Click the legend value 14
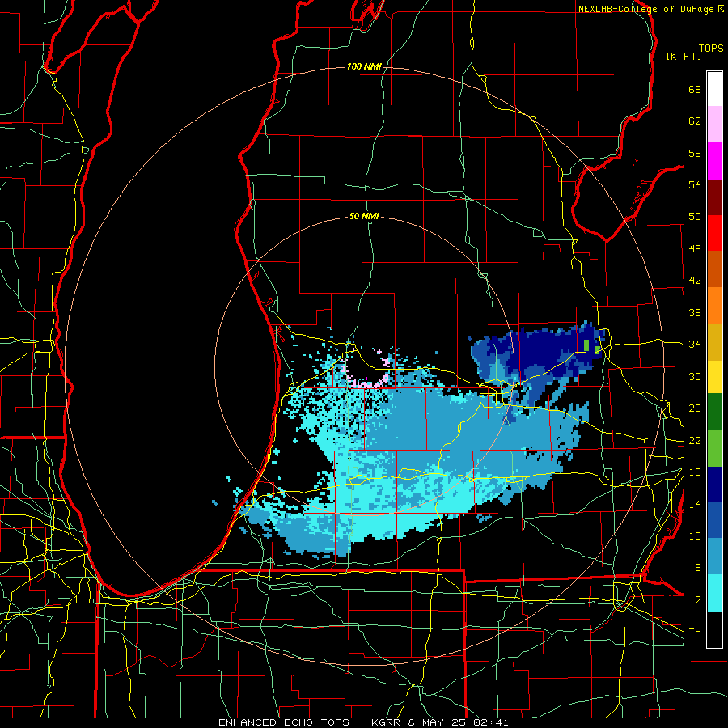The width and height of the screenshot is (728, 728). pyautogui.click(x=695, y=504)
